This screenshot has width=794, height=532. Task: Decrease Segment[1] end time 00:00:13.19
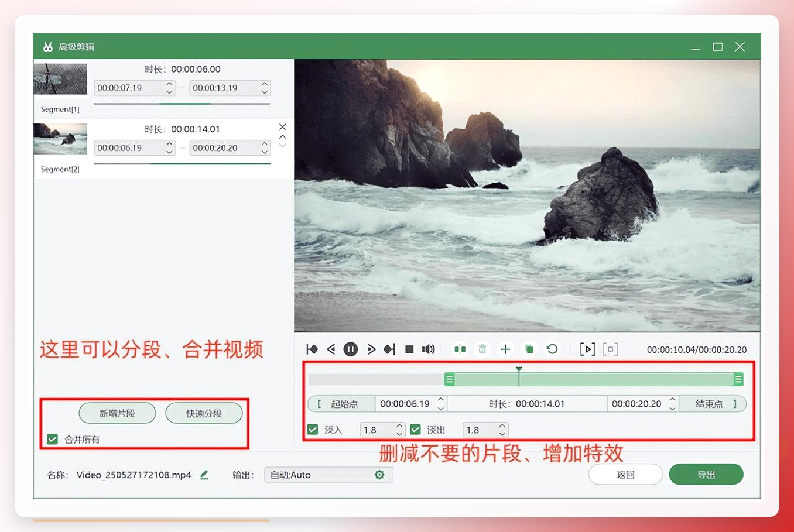[x=265, y=92]
